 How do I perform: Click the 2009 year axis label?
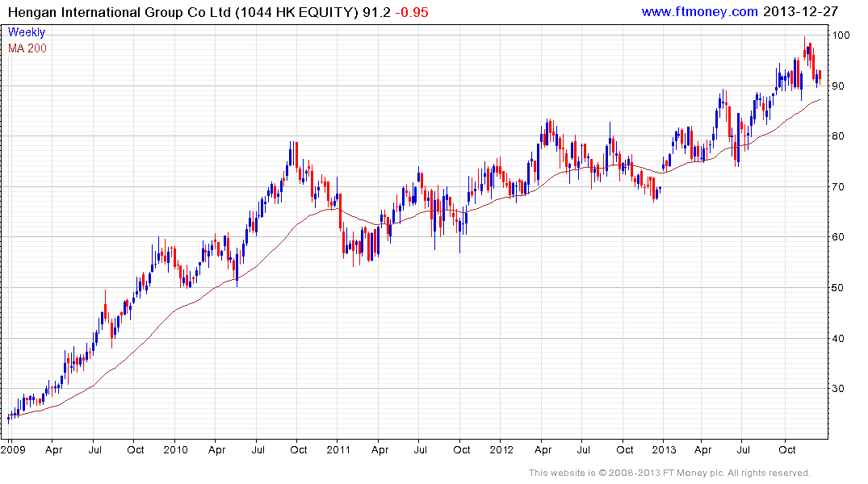13,449
